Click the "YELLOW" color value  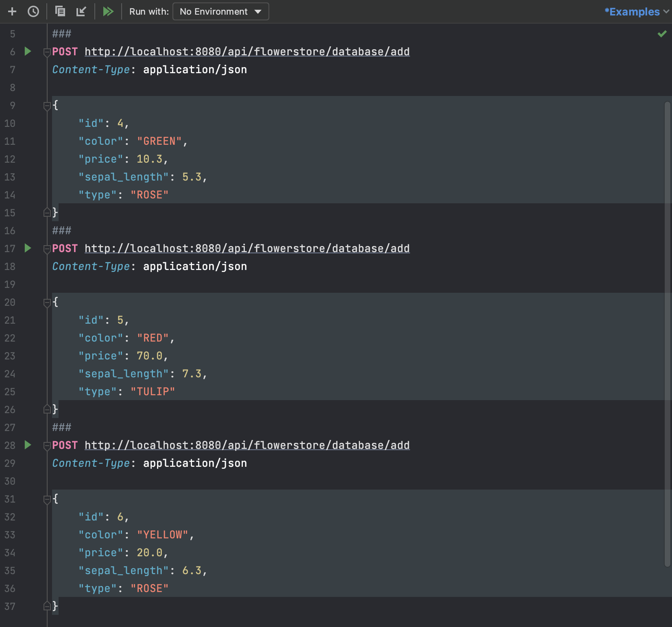[x=163, y=535]
